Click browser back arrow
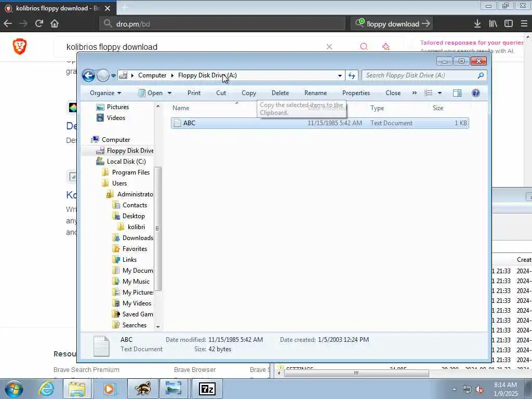Viewport: 532px width, 399px height. 7,23
